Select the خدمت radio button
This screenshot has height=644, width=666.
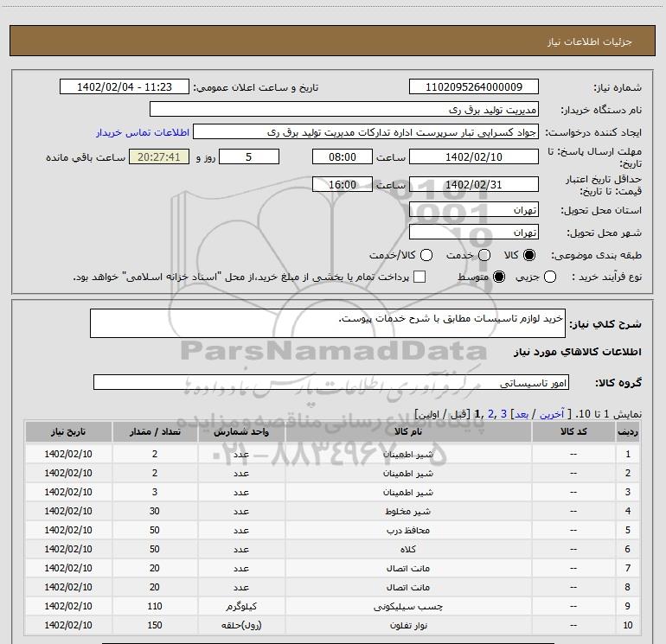[x=484, y=255]
